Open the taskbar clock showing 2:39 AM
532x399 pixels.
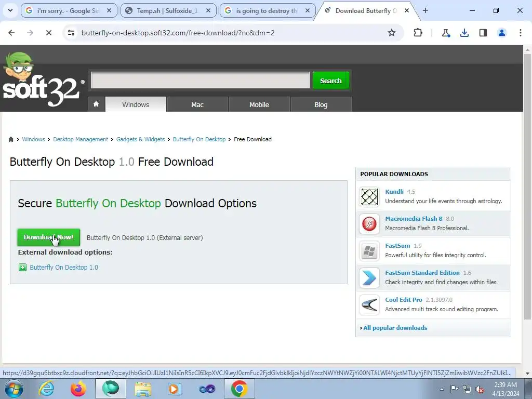click(x=506, y=389)
